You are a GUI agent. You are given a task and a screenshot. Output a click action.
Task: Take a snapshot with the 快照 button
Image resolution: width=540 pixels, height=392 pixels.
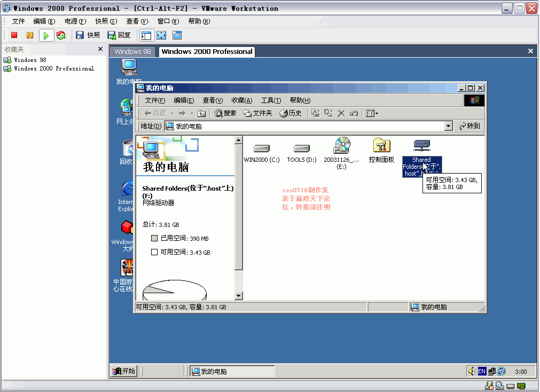pyautogui.click(x=88, y=35)
